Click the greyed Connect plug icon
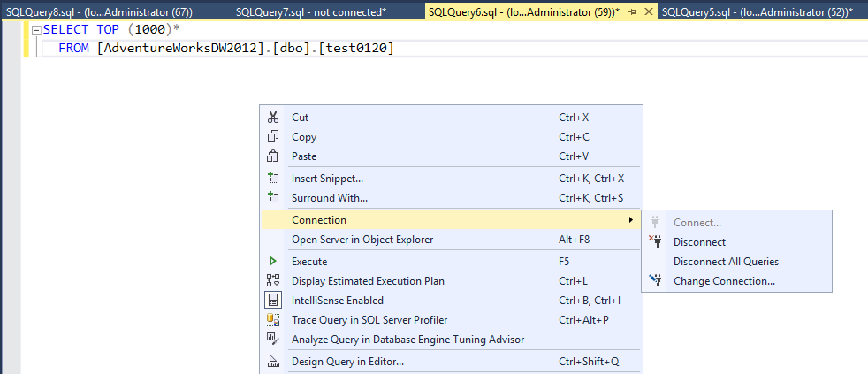The width and height of the screenshot is (868, 374). click(x=656, y=222)
